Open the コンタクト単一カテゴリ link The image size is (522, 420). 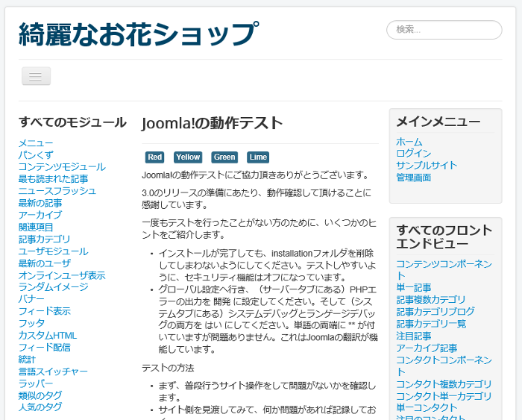click(x=444, y=396)
